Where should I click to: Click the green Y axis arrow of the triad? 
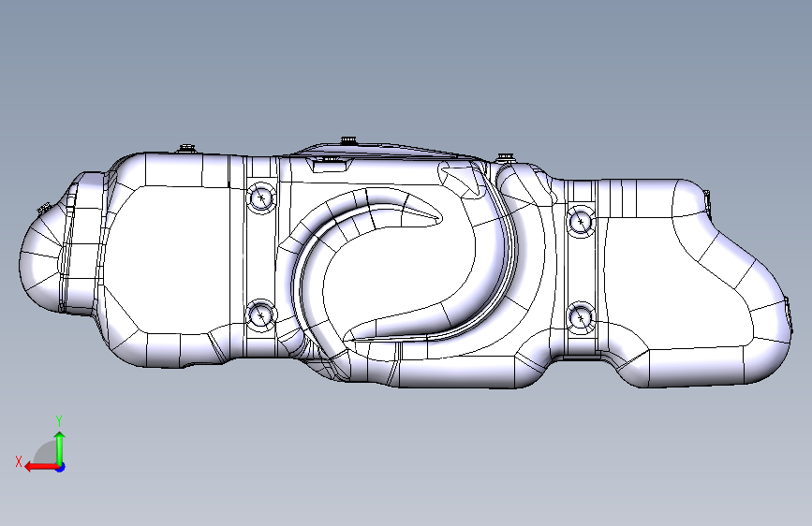(x=60, y=448)
